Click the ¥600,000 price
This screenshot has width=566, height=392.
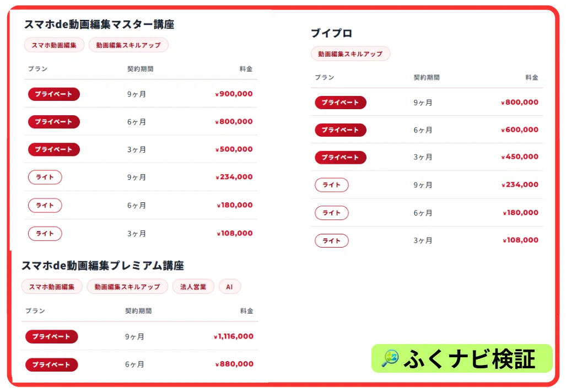[520, 130]
